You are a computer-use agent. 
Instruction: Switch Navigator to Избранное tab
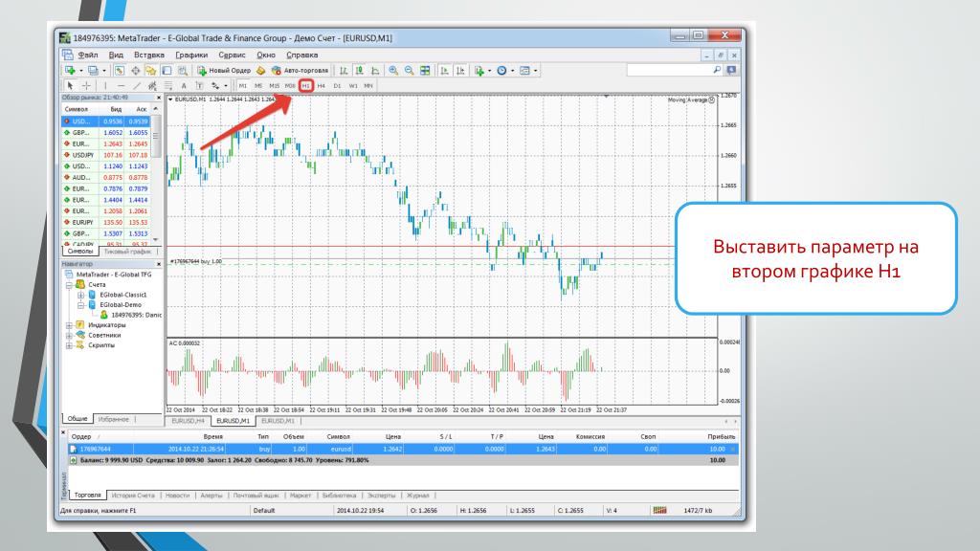(x=113, y=419)
